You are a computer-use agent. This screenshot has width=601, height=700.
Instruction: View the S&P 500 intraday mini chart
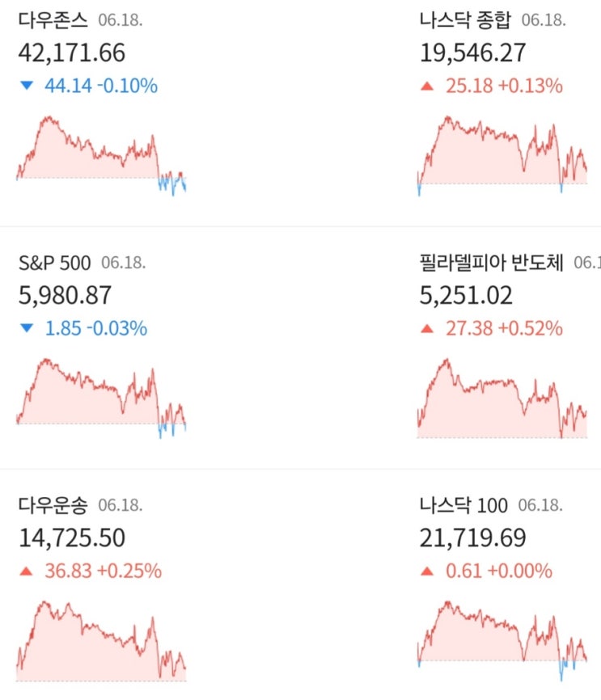pos(101,398)
